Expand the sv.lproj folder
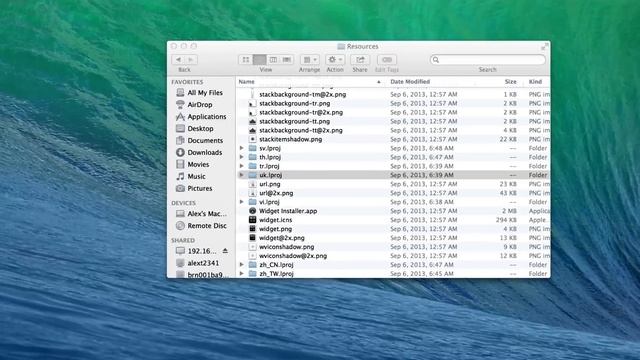 [241, 148]
